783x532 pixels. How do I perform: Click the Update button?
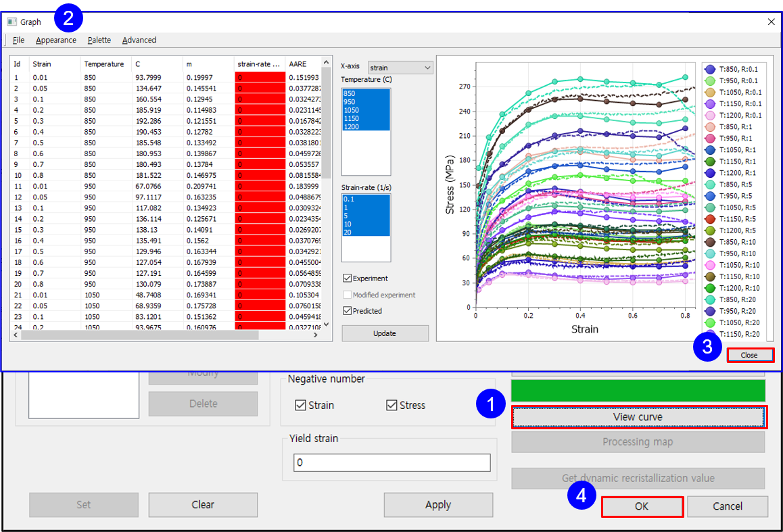point(385,333)
